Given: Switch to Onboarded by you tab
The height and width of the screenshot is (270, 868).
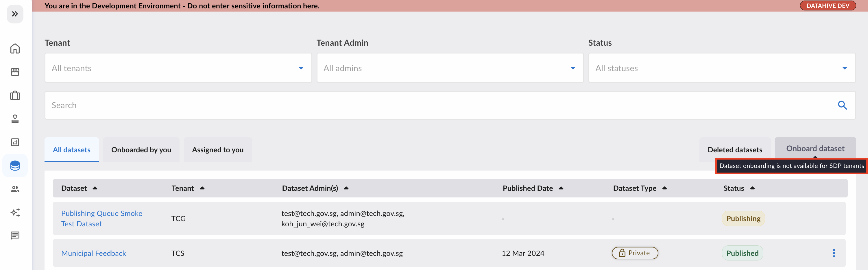Looking at the screenshot, I should [141, 150].
